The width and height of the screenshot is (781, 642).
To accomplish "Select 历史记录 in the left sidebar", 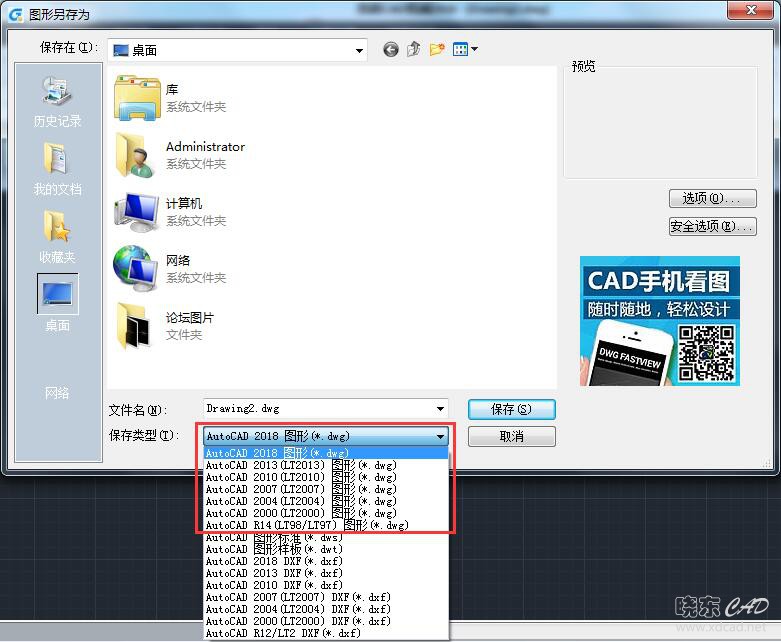I will tap(57, 104).
